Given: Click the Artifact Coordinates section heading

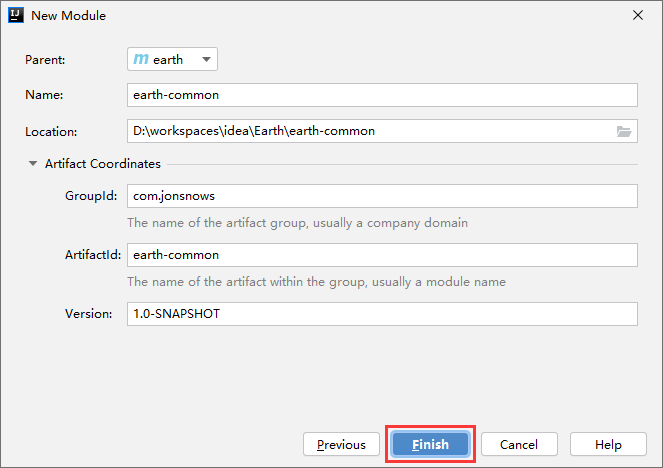Looking at the screenshot, I should tap(102, 164).
